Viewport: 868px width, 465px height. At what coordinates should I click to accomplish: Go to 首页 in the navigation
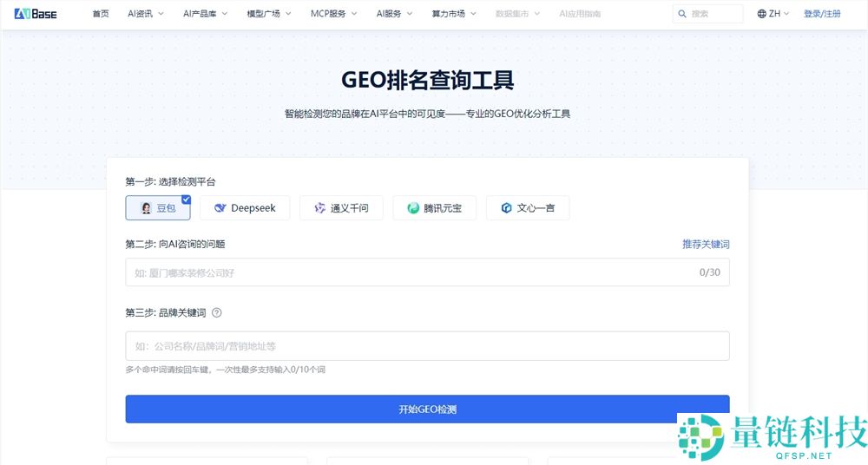101,14
